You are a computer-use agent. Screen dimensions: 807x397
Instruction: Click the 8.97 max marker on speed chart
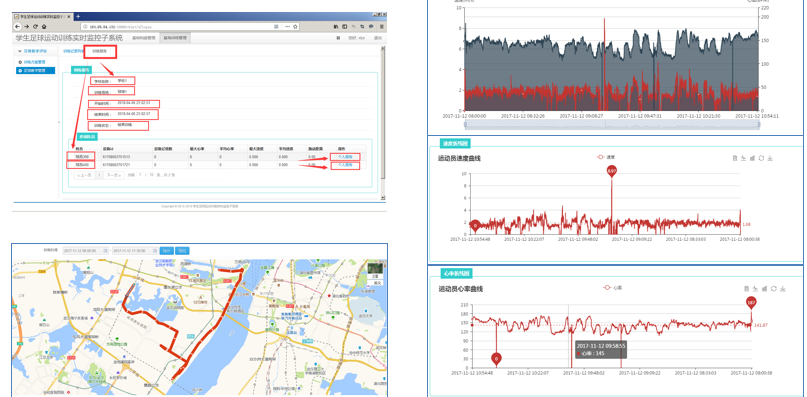tap(611, 170)
